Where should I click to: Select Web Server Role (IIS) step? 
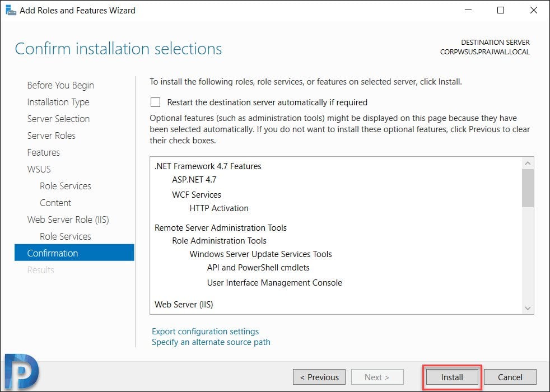[68, 220]
